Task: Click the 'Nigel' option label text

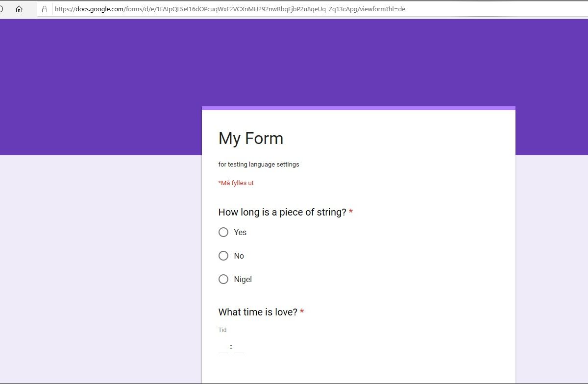Action: [x=243, y=279]
